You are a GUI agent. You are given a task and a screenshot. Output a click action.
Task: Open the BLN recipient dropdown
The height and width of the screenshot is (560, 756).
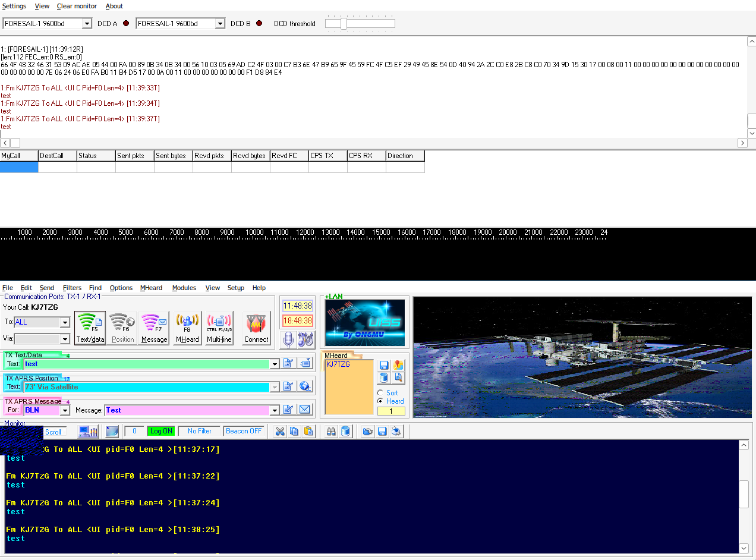[x=65, y=410]
